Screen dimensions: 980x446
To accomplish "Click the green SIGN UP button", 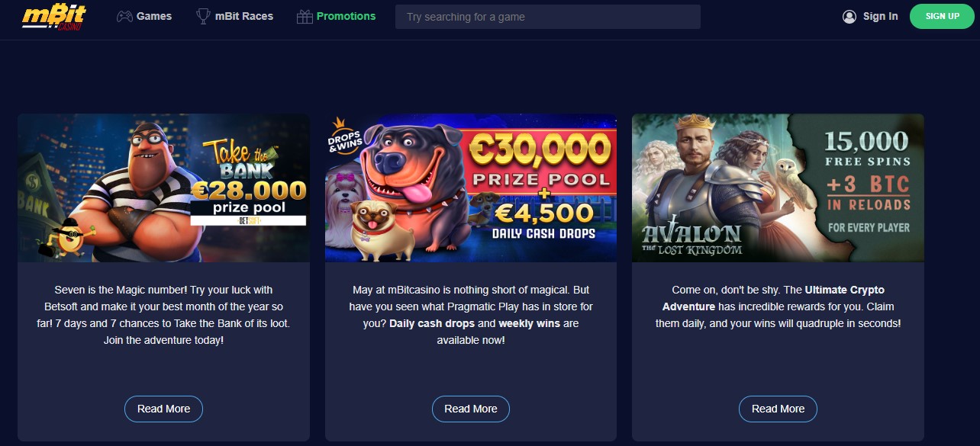I will tap(942, 16).
